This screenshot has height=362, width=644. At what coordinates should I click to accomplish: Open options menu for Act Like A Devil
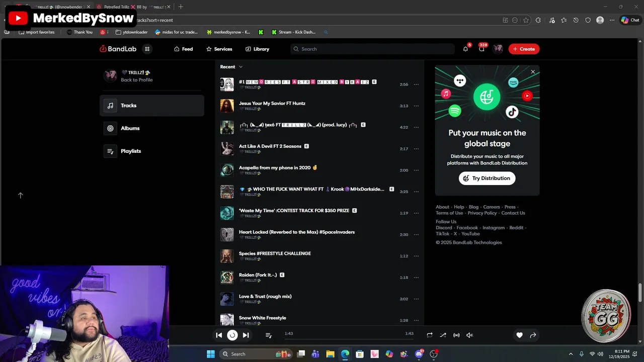(416, 149)
